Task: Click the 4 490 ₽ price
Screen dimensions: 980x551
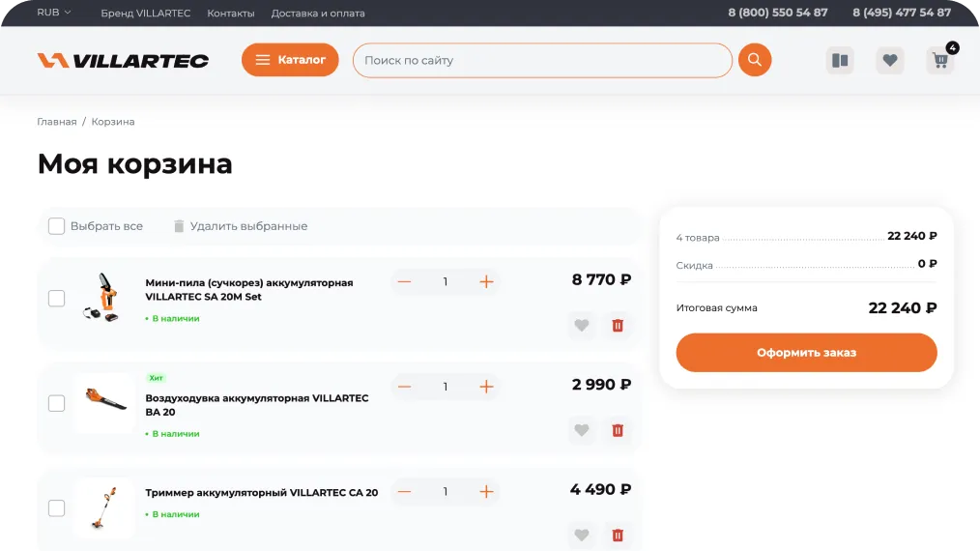Action: pos(600,489)
